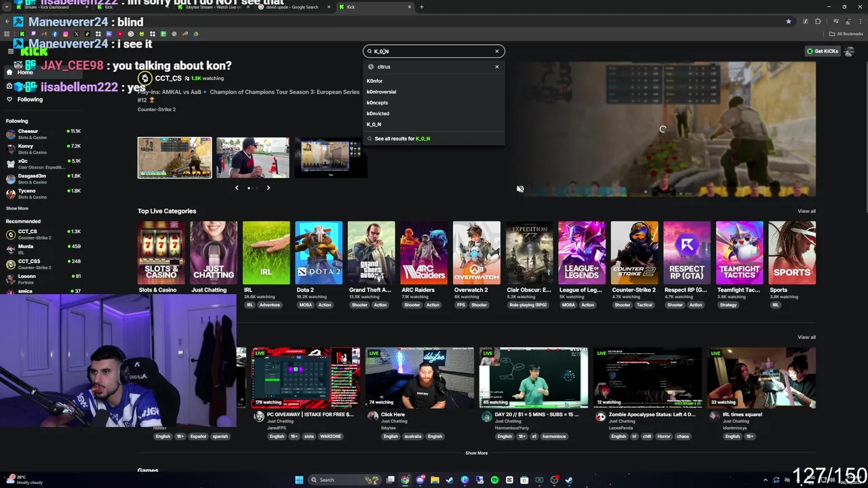Open Dasgasd3m's channel in the Following list
868x488 pixels.
[42, 178]
